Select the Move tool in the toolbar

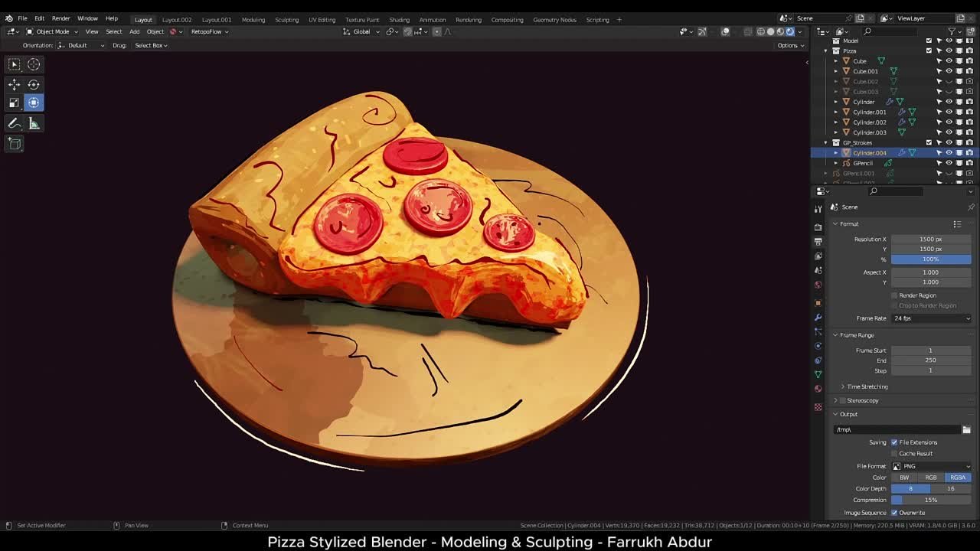pyautogui.click(x=14, y=83)
